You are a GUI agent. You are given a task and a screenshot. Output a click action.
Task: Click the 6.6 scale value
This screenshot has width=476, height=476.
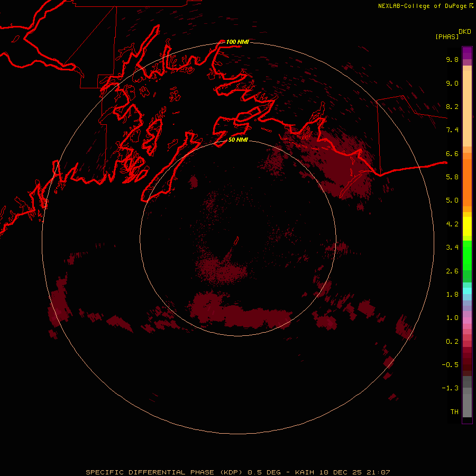452,153
